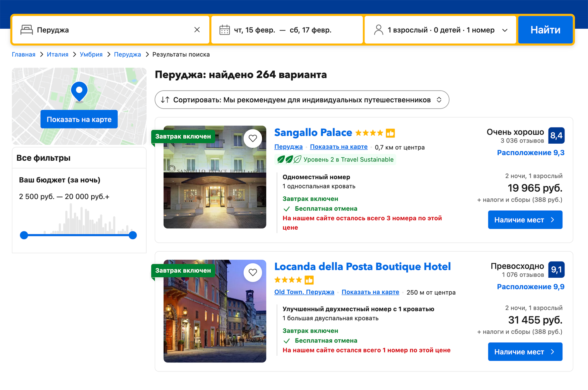Click Бесплатная отмена under Sangallo Palace
This screenshot has width=588, height=390.
(x=326, y=208)
